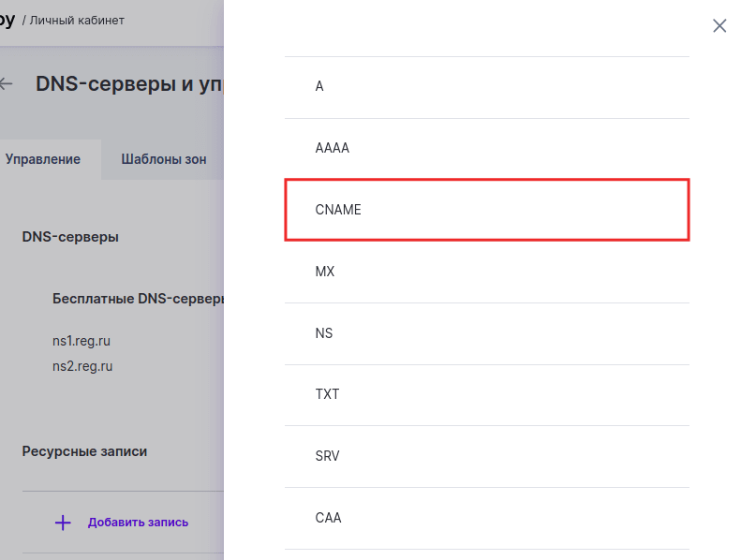Go back using the left arrow icon
This screenshot has height=560, width=741.
(7, 84)
